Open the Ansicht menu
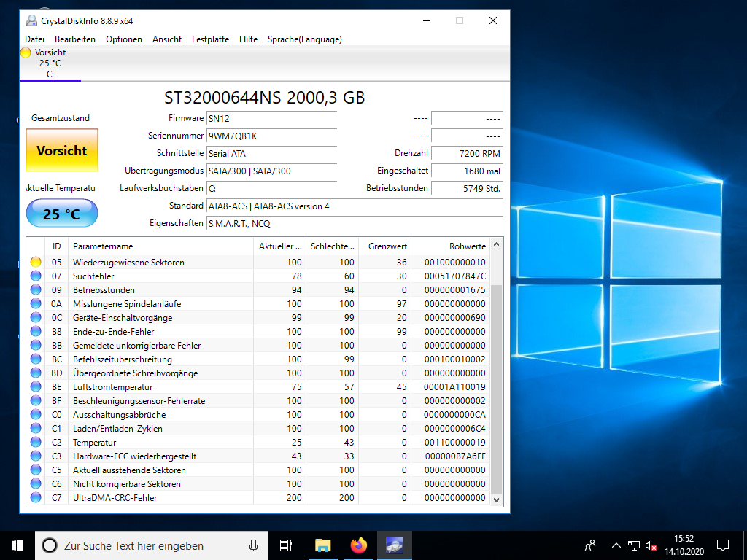 (167, 39)
